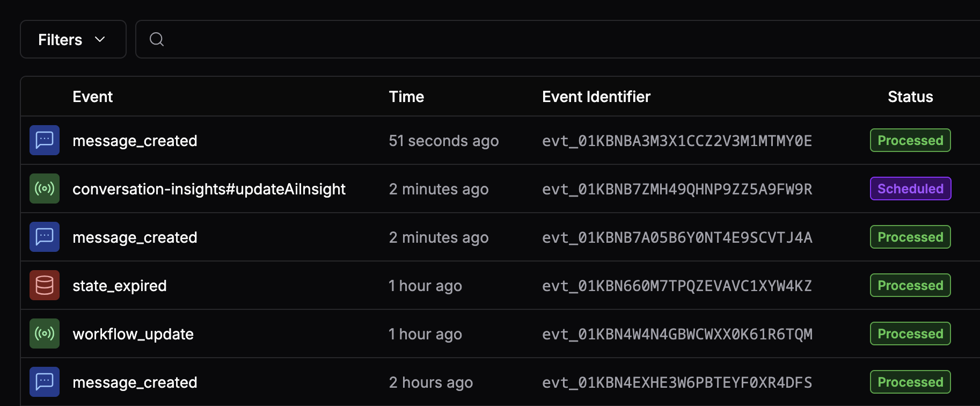Click inside the search input field

pyautogui.click(x=376, y=39)
